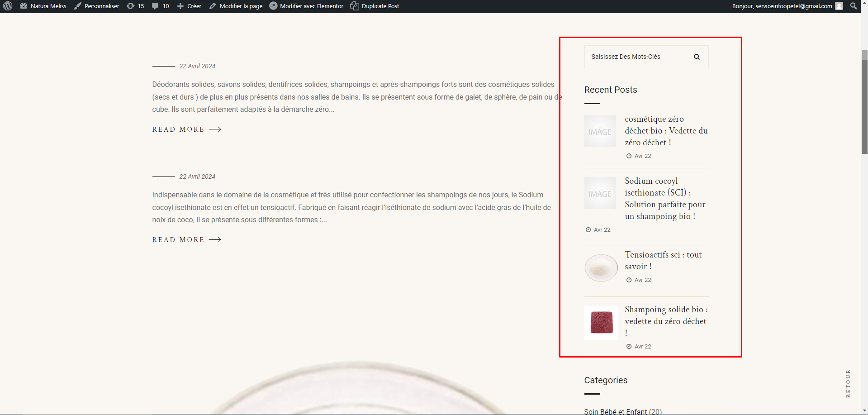868x415 pixels.
Task: Click the placeholder IMAGE thumbnail for Sodium cocoyl
Action: tap(600, 193)
